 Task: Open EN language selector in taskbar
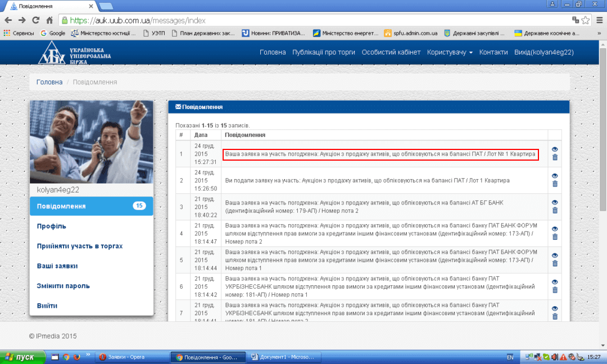pyautogui.click(x=510, y=357)
